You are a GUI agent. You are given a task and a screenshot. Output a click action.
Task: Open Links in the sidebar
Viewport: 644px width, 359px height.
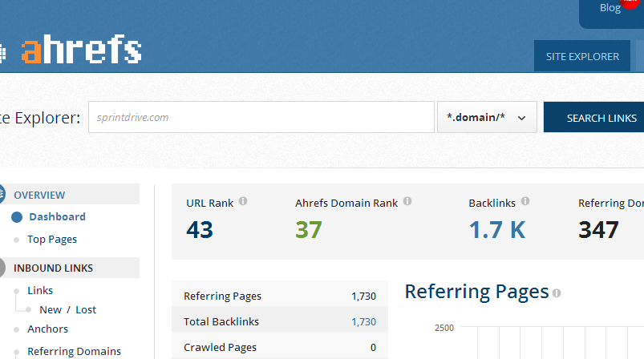tap(40, 290)
